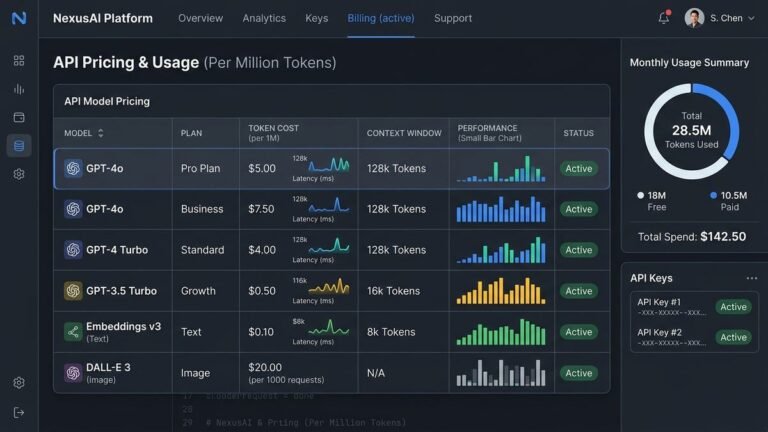Click Active status for Embeddings v3

[578, 332]
